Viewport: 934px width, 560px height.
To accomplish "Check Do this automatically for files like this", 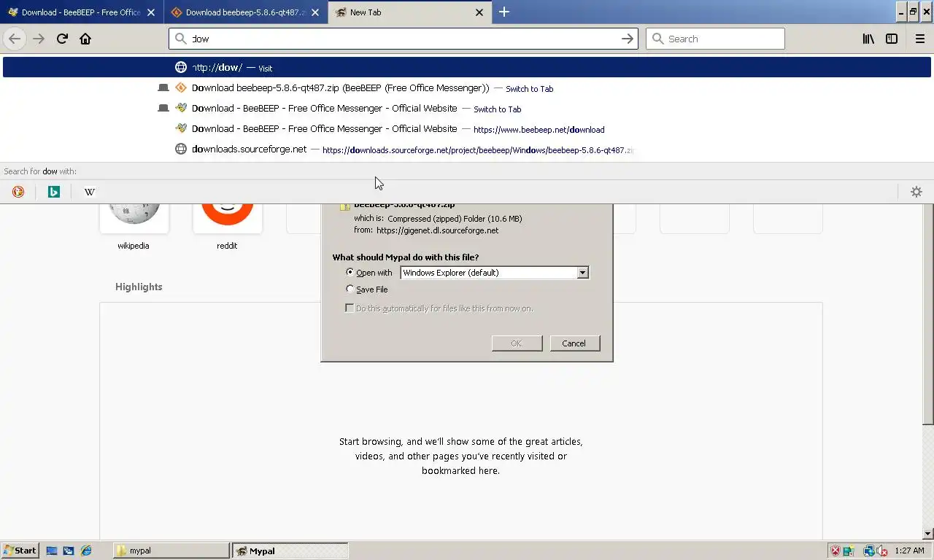I will click(x=350, y=308).
